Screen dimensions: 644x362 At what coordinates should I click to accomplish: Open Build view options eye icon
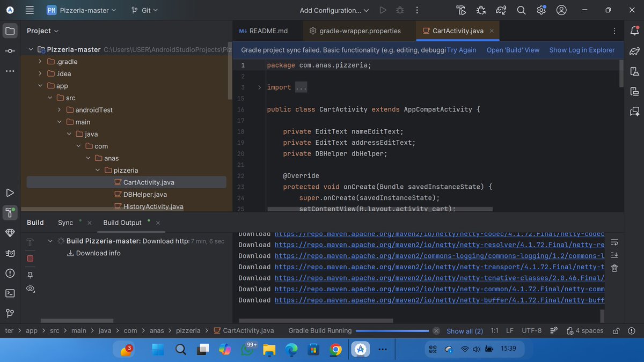[x=30, y=289]
